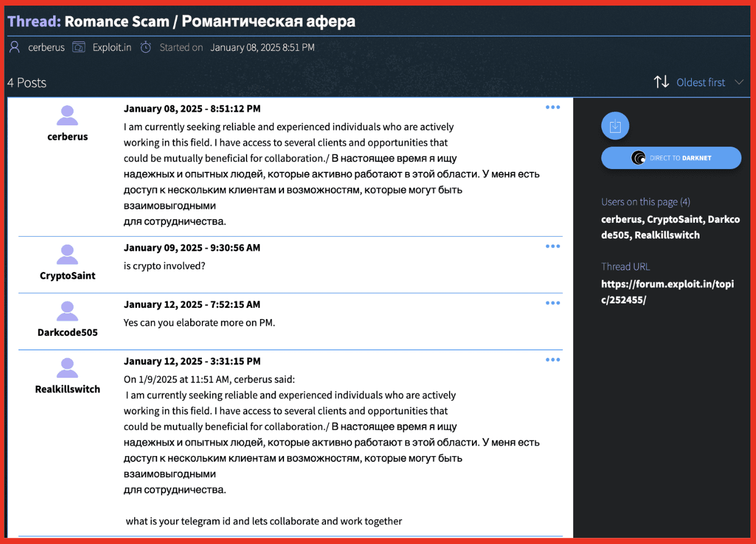This screenshot has width=756, height=544.
Task: Click the round download button
Action: [x=615, y=126]
